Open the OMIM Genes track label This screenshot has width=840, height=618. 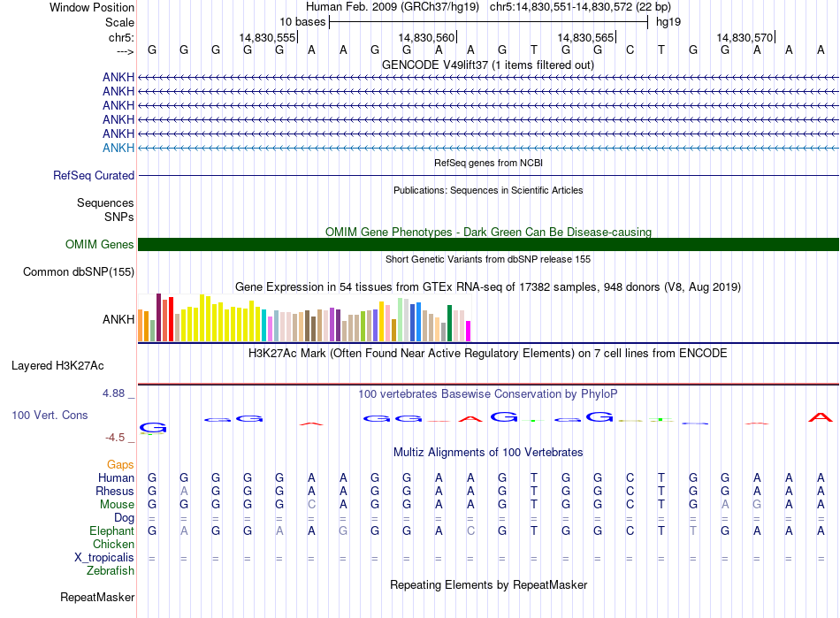coord(100,245)
